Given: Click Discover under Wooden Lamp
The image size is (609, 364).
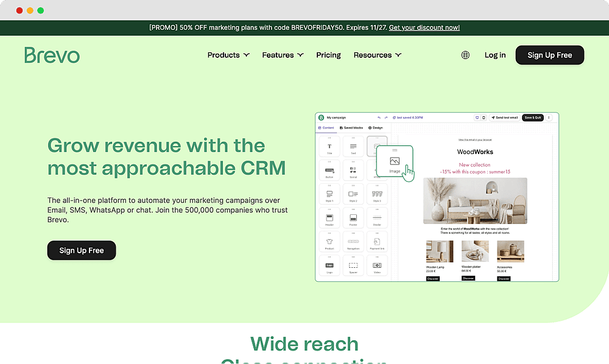Looking at the screenshot, I should coord(432,279).
